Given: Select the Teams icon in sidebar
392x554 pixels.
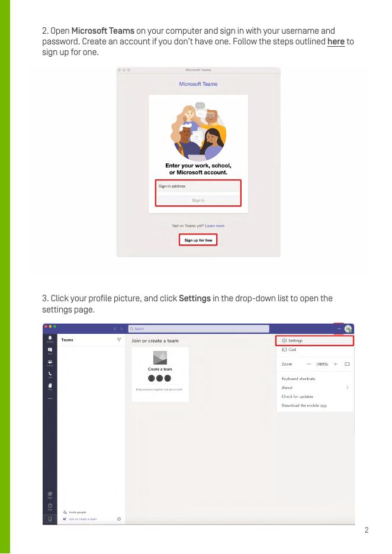Looking at the screenshot, I should point(50,362).
